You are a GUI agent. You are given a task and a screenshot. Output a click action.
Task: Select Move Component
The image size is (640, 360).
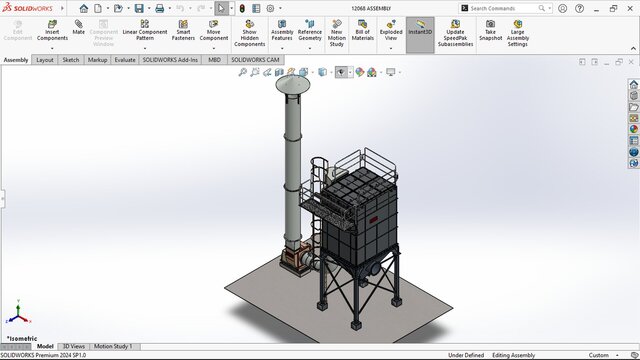(x=213, y=30)
